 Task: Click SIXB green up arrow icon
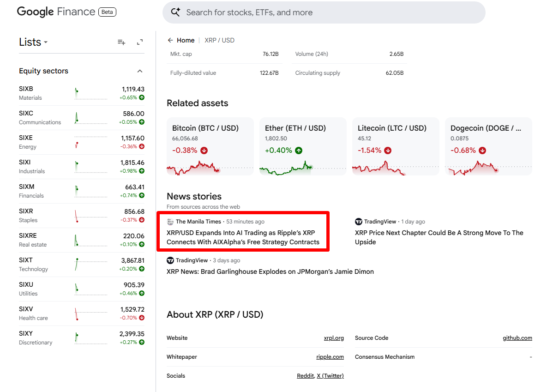142,98
